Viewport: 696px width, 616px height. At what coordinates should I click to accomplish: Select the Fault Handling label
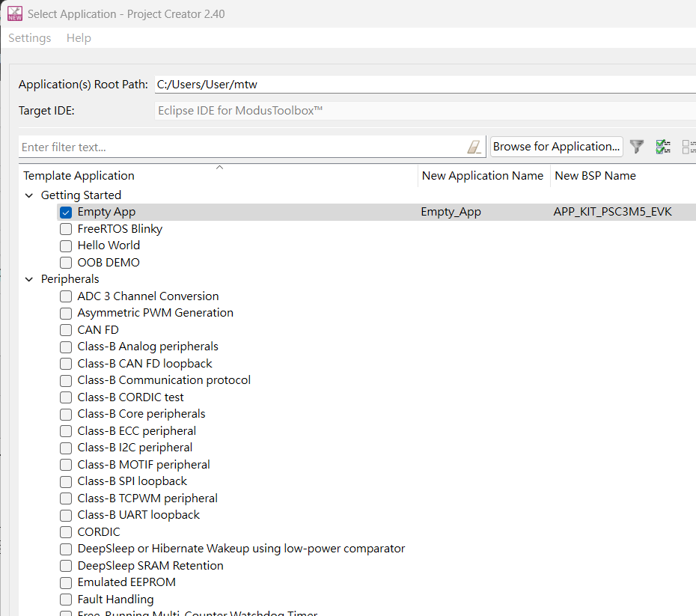point(115,600)
